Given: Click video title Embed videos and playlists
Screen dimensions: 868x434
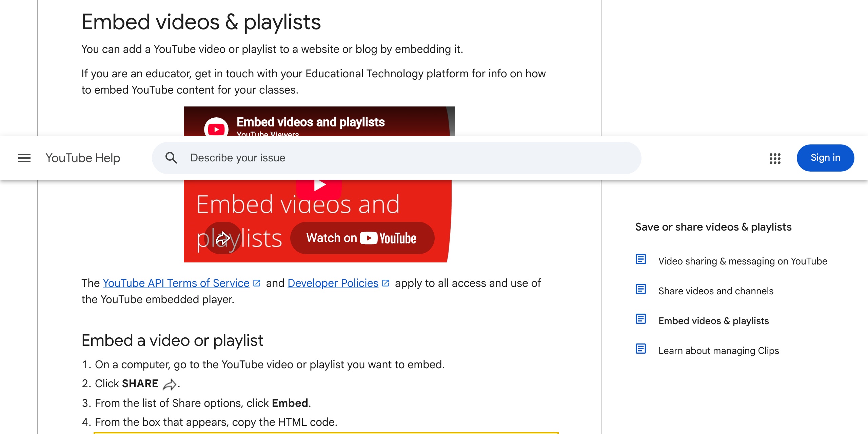Looking at the screenshot, I should click(310, 122).
